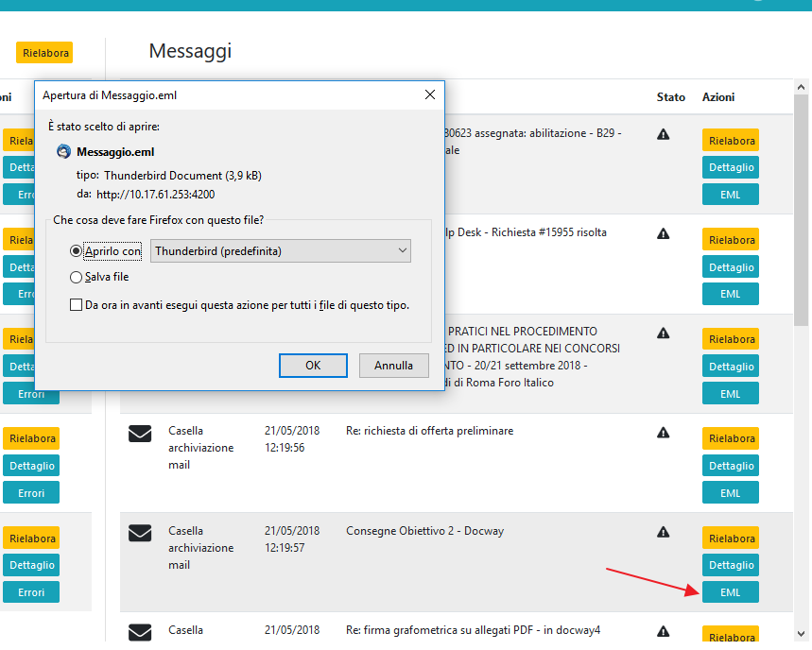Select the Aprirlo con radio option
Image resolution: width=812 pixels, height=650 pixels.
coord(77,251)
